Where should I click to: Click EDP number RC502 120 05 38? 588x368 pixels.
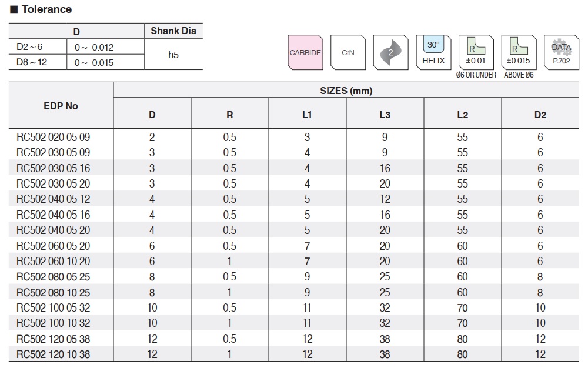tap(54, 339)
